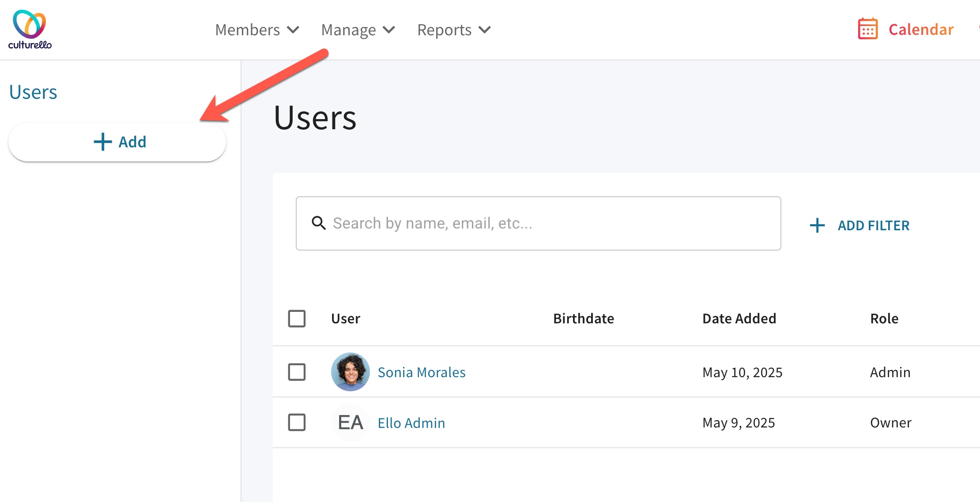Click the plus icon in Add button
Screen dimensions: 980x502
[x=103, y=142]
